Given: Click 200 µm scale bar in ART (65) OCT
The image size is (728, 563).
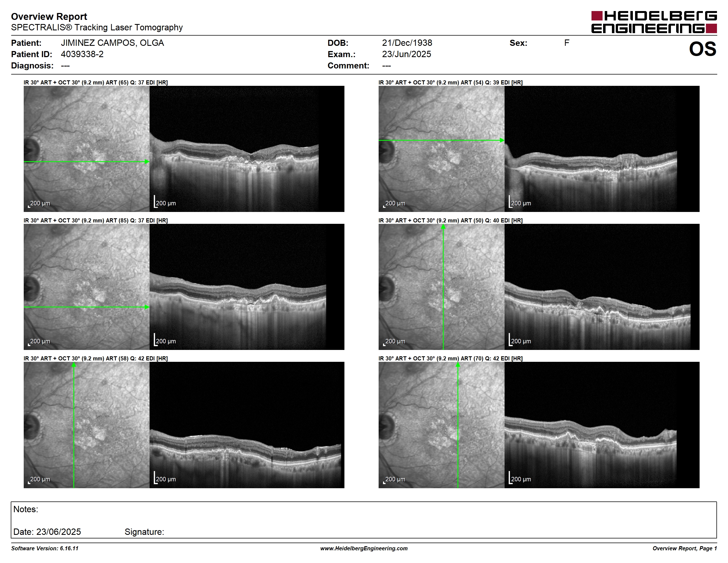Looking at the screenshot, I should pyautogui.click(x=165, y=202).
